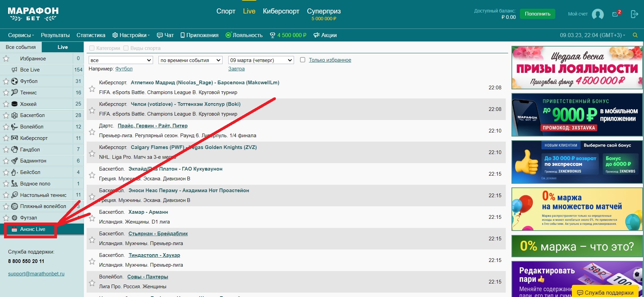The height and width of the screenshot is (297, 644).
Task: Expand the Настройки menu
Action: point(131,35)
